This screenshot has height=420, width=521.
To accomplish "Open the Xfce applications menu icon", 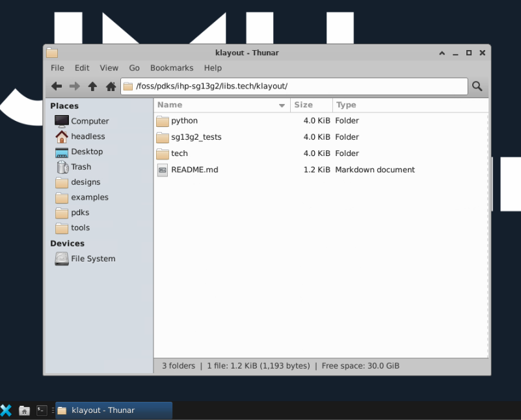I will (x=6, y=410).
